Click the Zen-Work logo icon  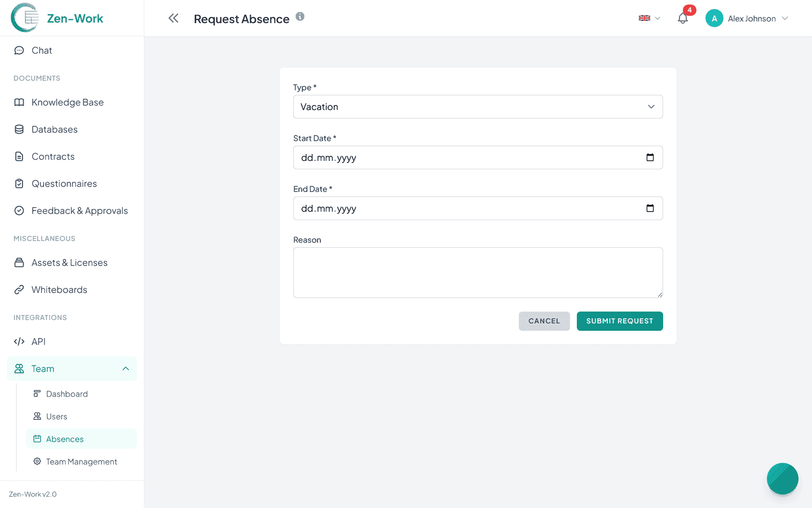coord(25,17)
